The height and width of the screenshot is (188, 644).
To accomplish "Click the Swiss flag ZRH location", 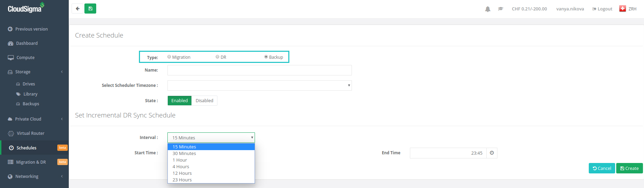I will 628,9.
